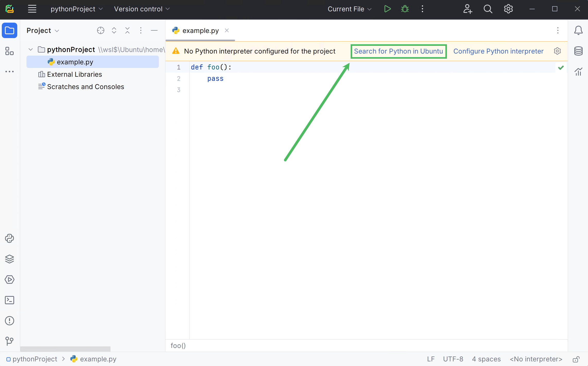Click the Plugins/Layers stack icon

tap(9, 259)
